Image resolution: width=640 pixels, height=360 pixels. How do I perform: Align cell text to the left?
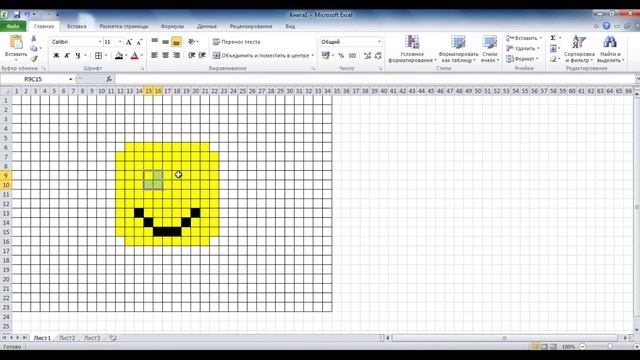(155, 55)
